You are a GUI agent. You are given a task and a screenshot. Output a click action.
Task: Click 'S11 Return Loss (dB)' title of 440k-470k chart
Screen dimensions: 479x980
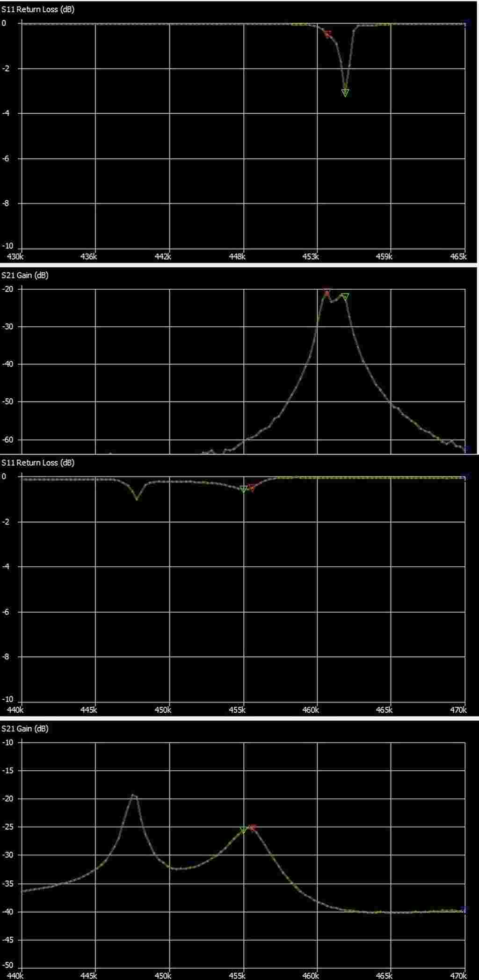pyautogui.click(x=38, y=462)
